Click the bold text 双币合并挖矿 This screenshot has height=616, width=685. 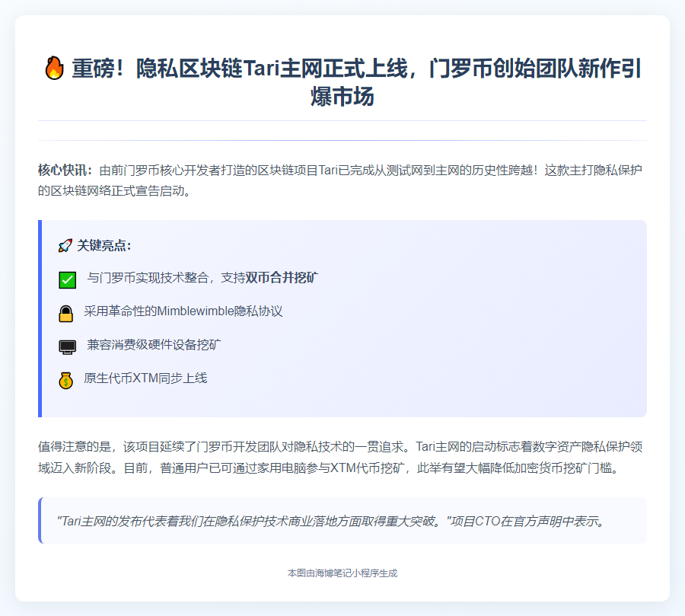click(x=282, y=278)
